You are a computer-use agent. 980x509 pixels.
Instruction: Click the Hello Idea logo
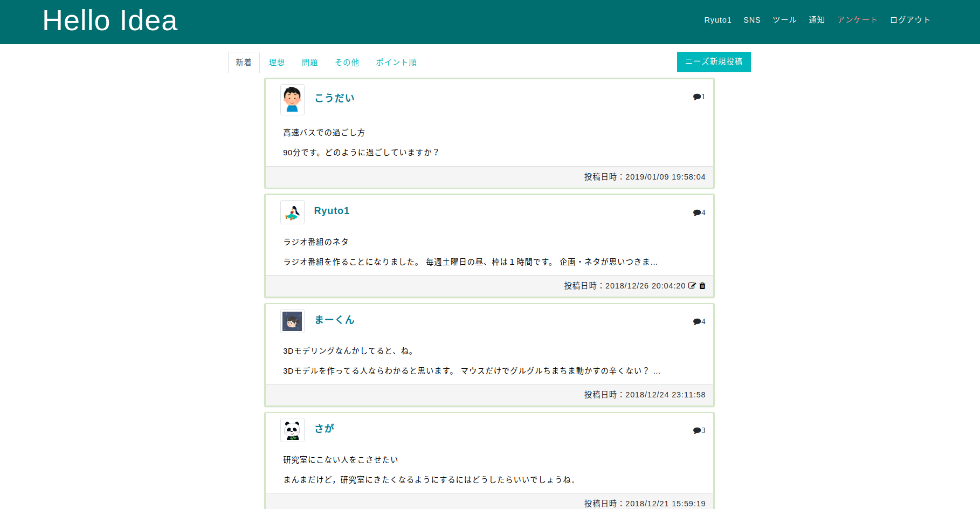tap(110, 20)
